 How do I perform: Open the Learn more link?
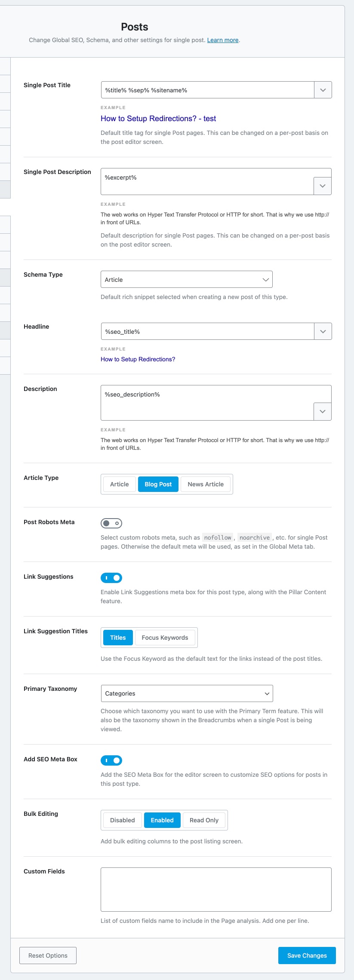pos(223,40)
